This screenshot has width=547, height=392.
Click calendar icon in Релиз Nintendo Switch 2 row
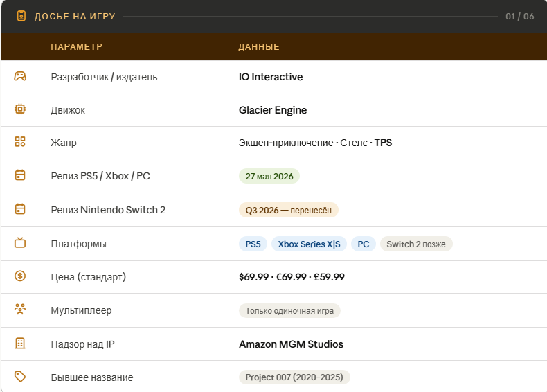[x=20, y=209]
